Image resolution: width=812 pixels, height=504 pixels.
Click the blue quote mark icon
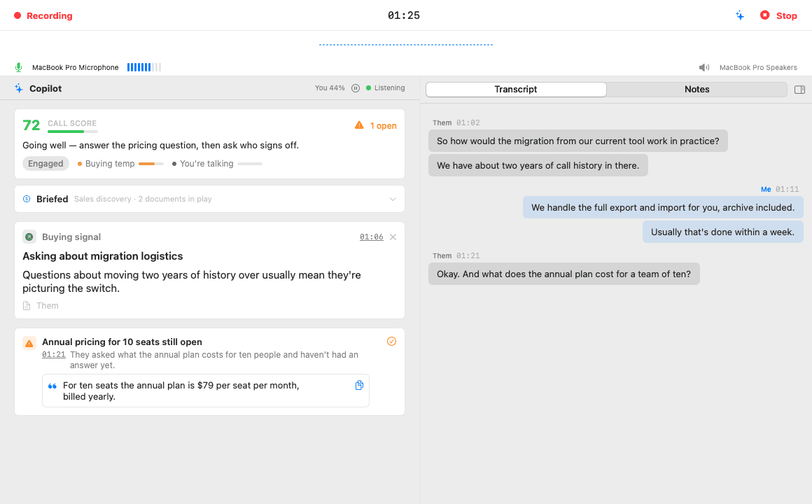pos(52,386)
